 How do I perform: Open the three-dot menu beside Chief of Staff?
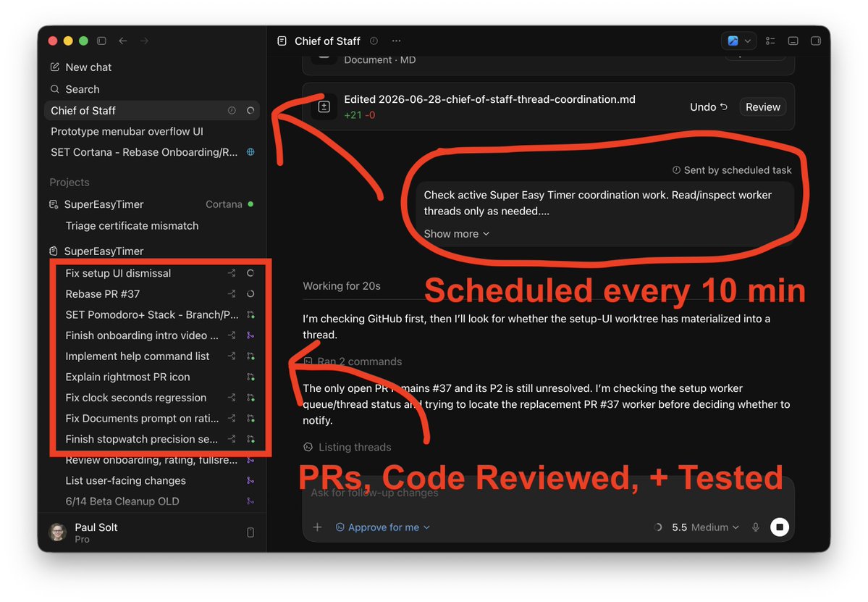pyautogui.click(x=397, y=41)
